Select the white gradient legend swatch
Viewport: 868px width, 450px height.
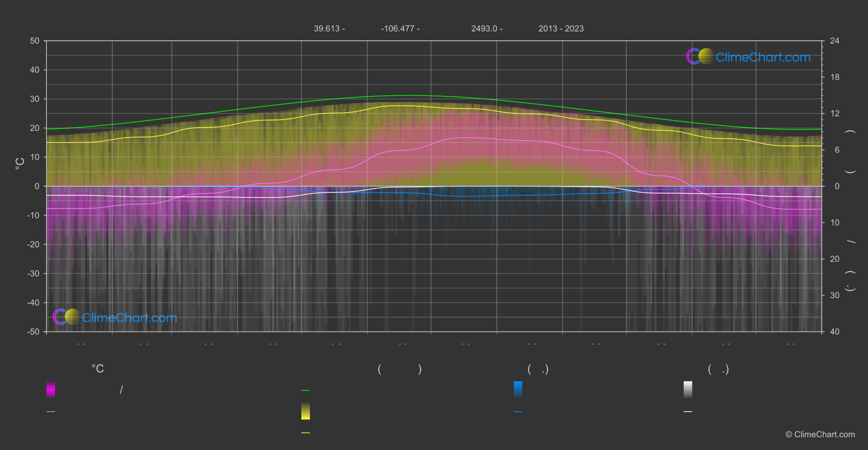pyautogui.click(x=688, y=389)
